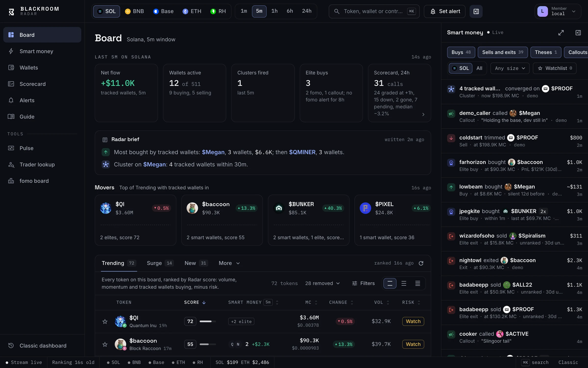Open Sells and exits tab
This screenshot has height=368, width=588.
tap(503, 52)
